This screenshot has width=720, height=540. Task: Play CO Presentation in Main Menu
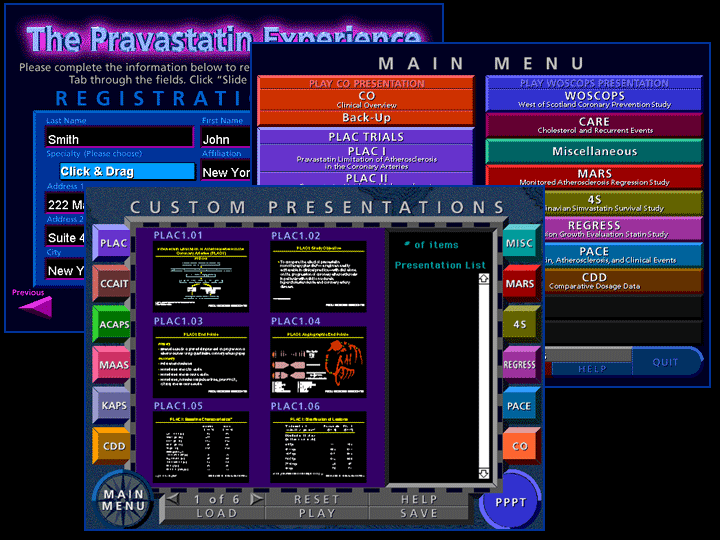(x=366, y=83)
